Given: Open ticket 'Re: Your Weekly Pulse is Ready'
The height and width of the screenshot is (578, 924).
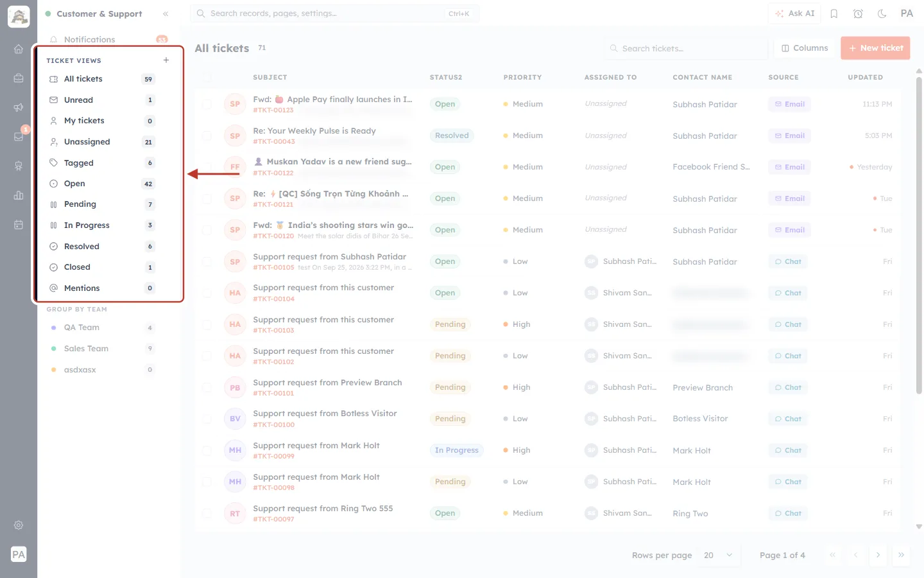Looking at the screenshot, I should pos(314,131).
